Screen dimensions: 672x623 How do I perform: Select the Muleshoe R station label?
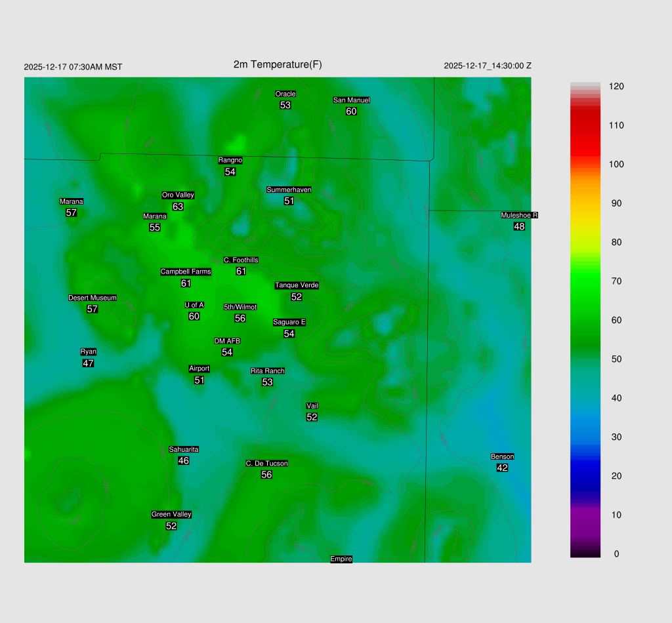(x=519, y=215)
